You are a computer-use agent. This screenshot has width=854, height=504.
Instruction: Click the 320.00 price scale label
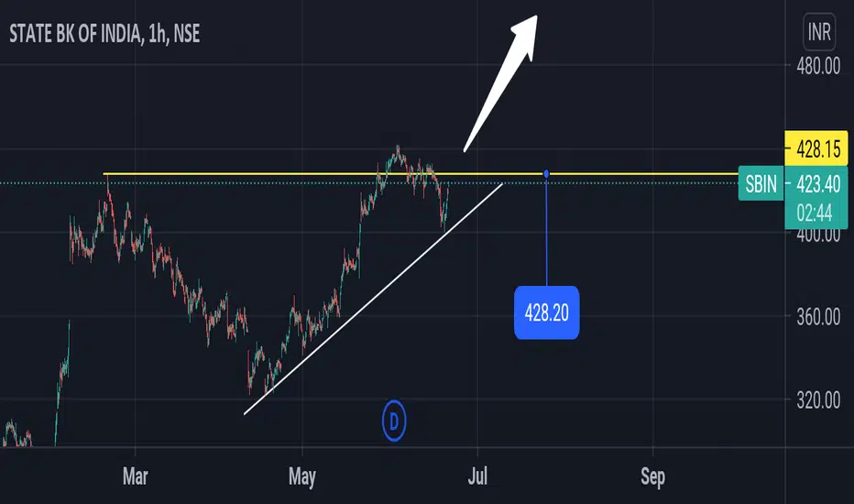point(818,400)
